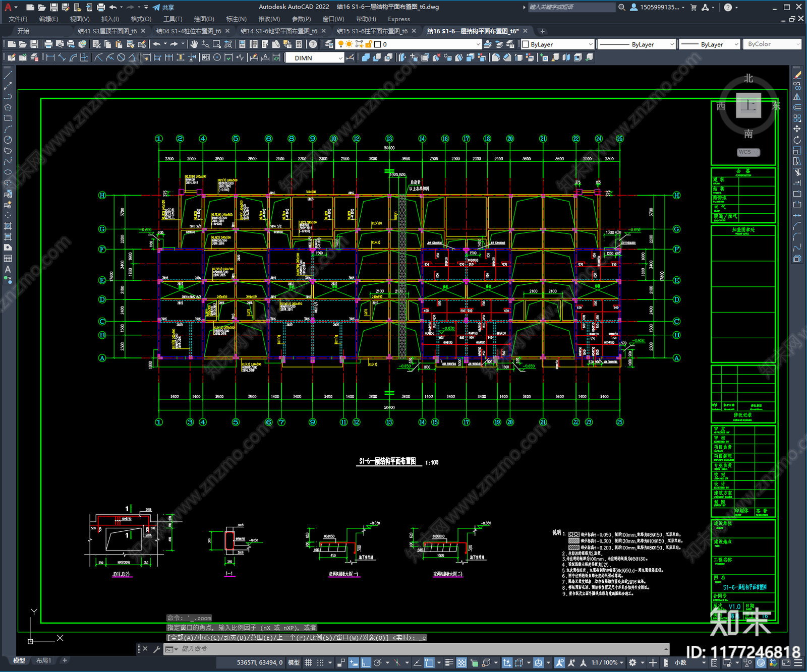Click the Plot (print) icon

pyautogui.click(x=48, y=44)
